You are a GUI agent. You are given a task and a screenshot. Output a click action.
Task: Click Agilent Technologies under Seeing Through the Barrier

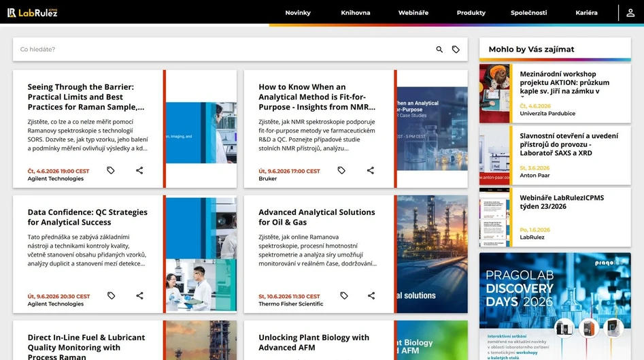pos(56,179)
